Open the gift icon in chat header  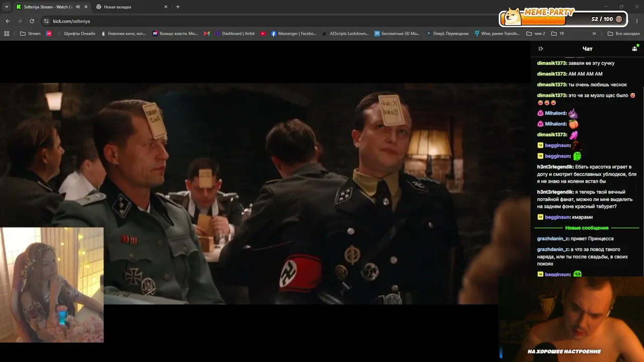coord(635,49)
